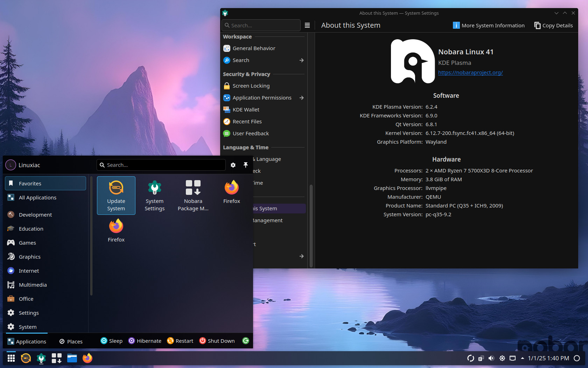Click the Restart button
Image resolution: width=588 pixels, height=368 pixels.
coord(180,341)
